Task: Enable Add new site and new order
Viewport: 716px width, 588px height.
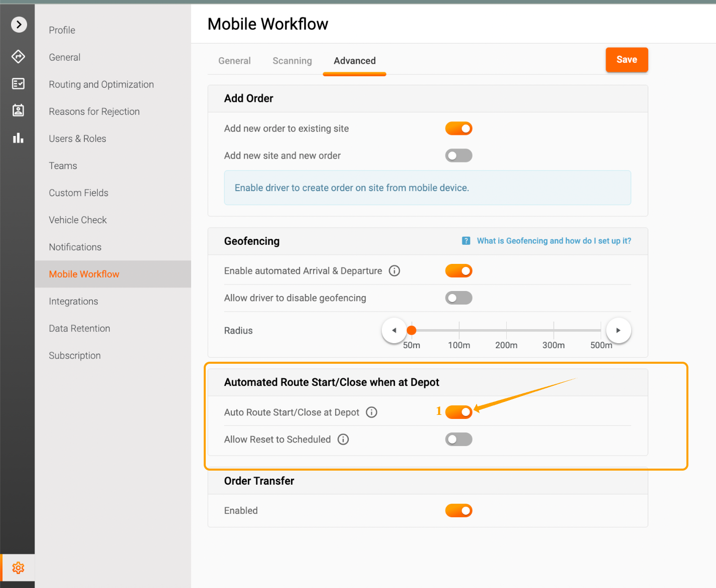Action: [459, 156]
